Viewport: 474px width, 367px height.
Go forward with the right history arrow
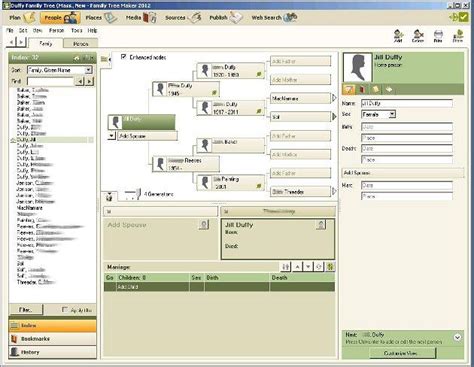point(21,42)
